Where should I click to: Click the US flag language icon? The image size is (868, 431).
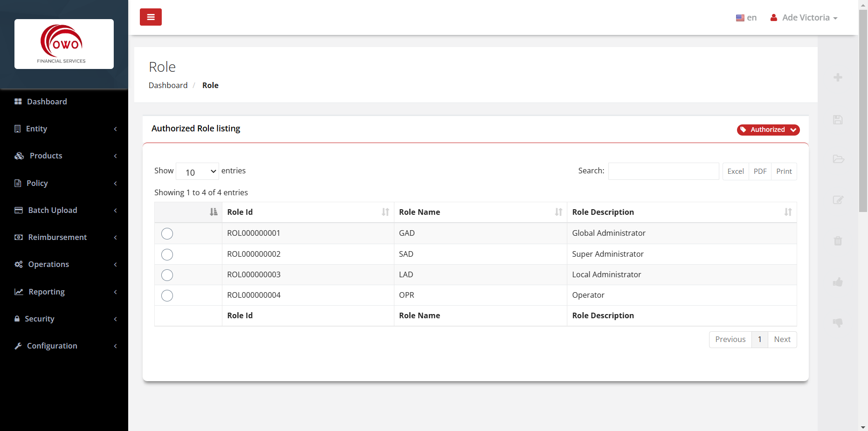[740, 18]
